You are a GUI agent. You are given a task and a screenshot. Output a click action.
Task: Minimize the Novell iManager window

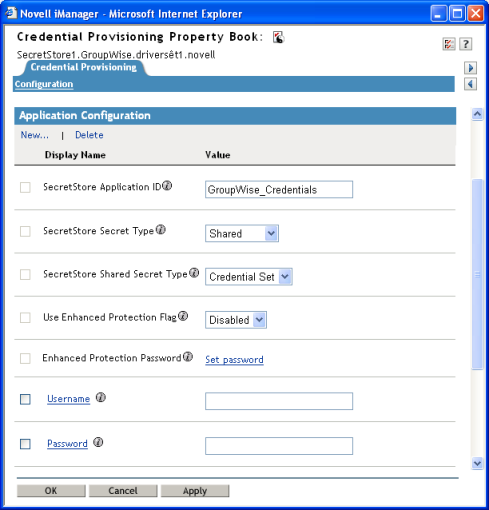coord(438,14)
